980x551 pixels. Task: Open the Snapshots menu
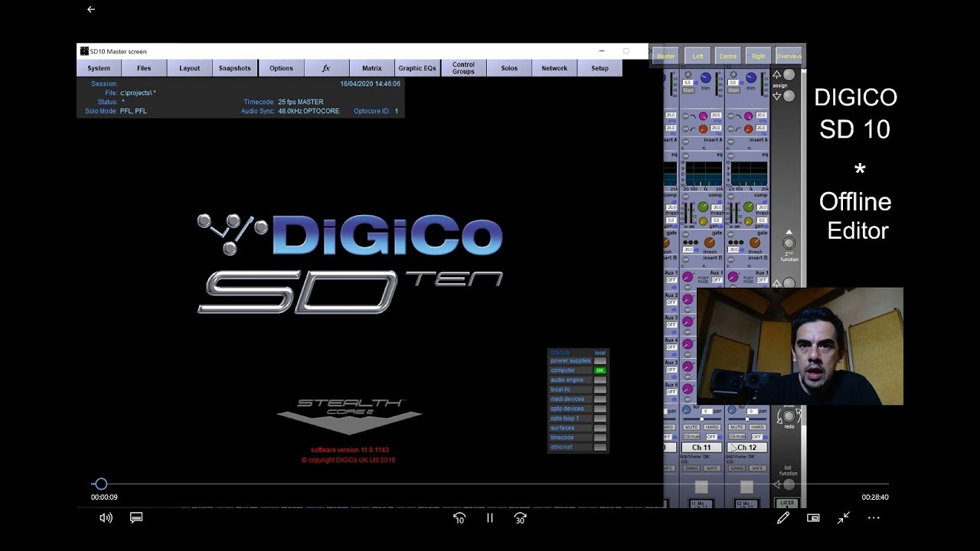(235, 68)
